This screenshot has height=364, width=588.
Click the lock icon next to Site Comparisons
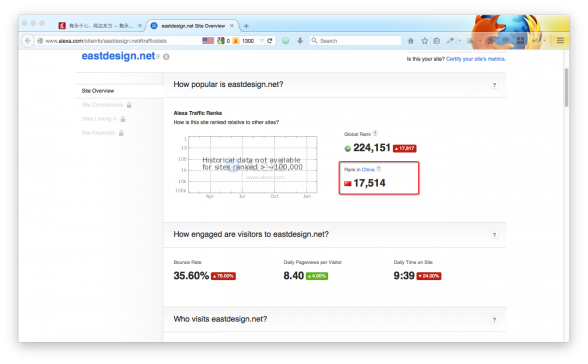click(129, 105)
